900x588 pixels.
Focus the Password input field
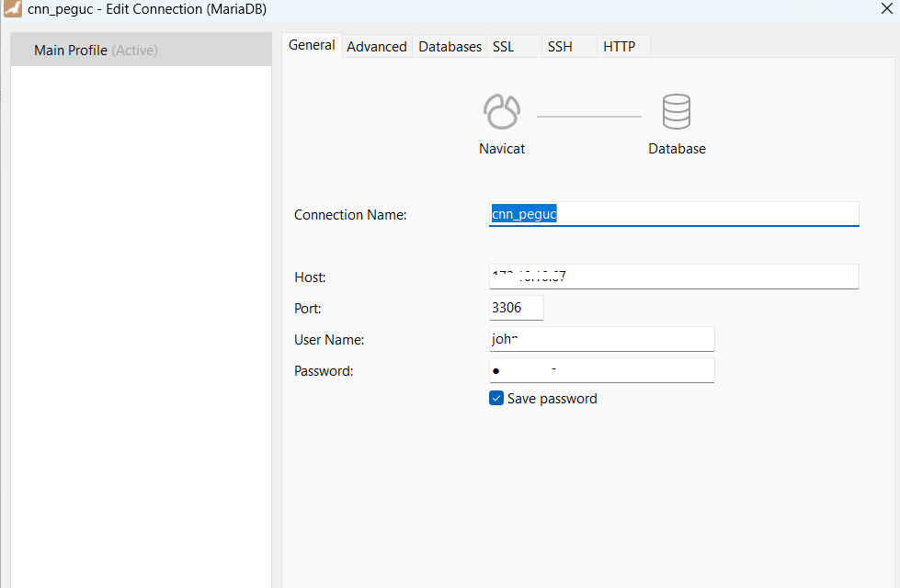(601, 370)
